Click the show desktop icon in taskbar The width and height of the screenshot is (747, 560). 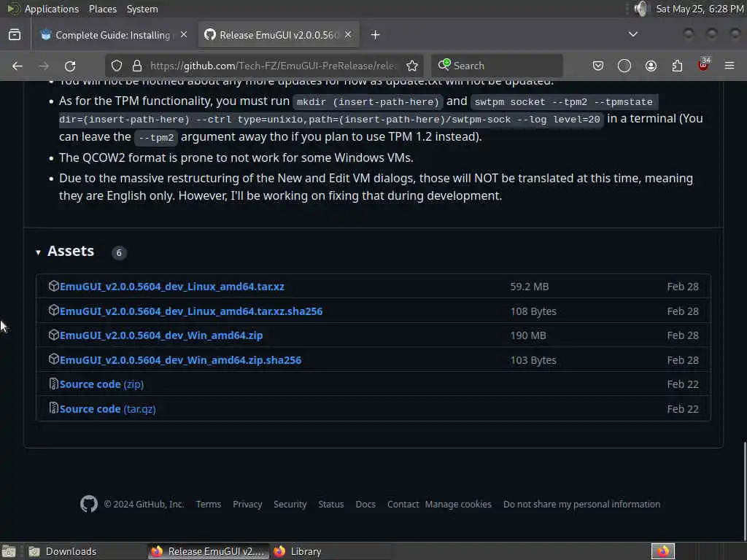9,551
